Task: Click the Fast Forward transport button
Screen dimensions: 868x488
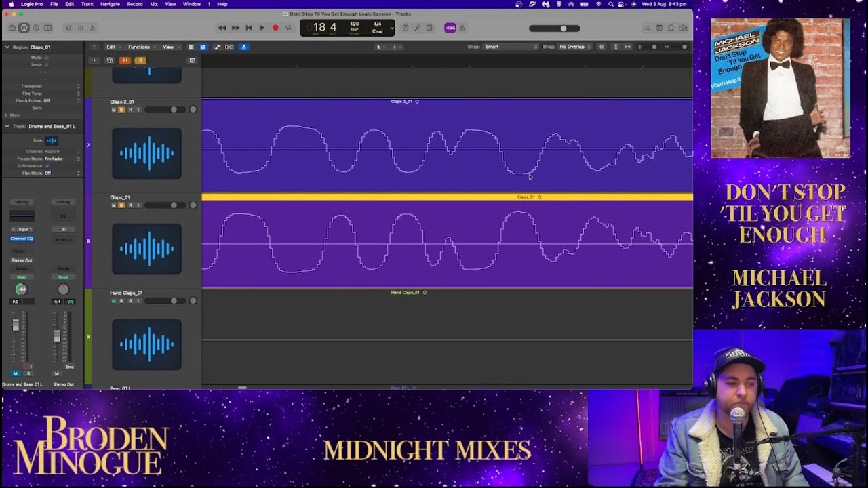Action: click(x=235, y=28)
